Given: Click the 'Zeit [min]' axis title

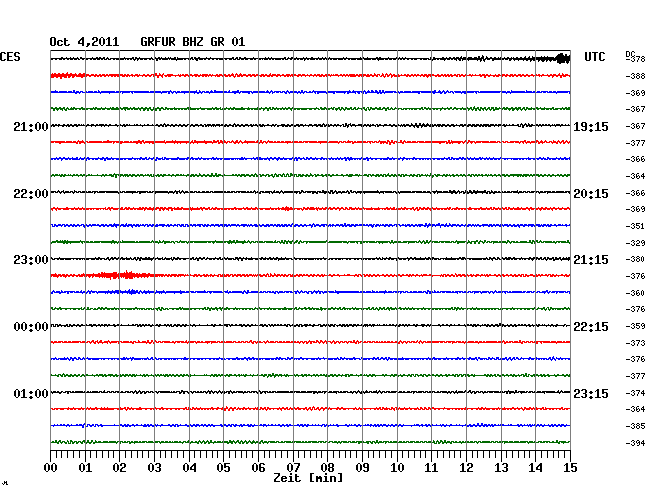Looking at the screenshot, I should pos(308,478).
